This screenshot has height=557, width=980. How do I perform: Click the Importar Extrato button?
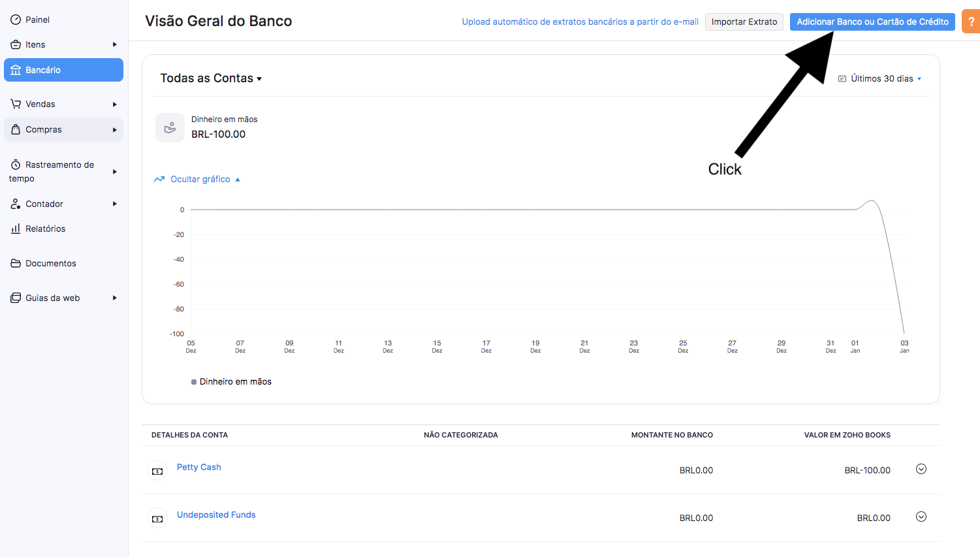pos(744,22)
